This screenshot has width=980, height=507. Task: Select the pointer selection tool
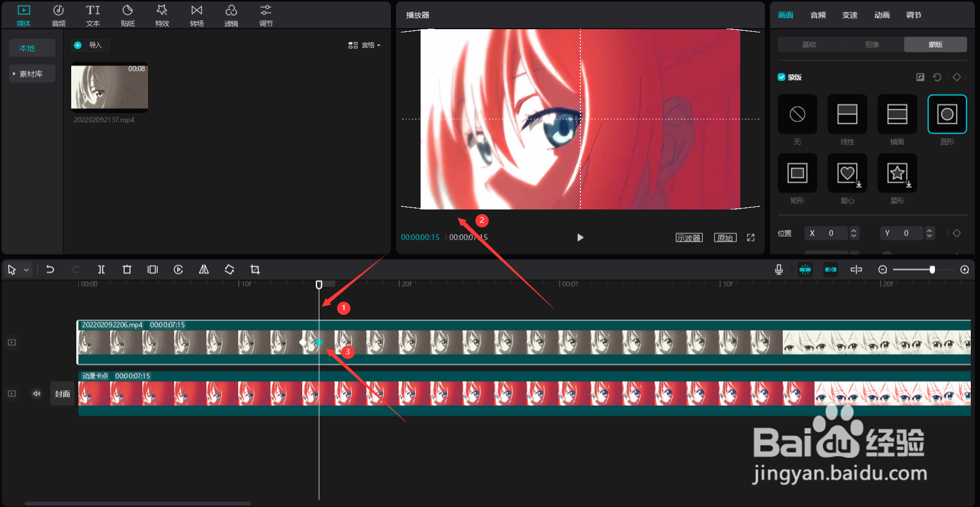point(12,269)
